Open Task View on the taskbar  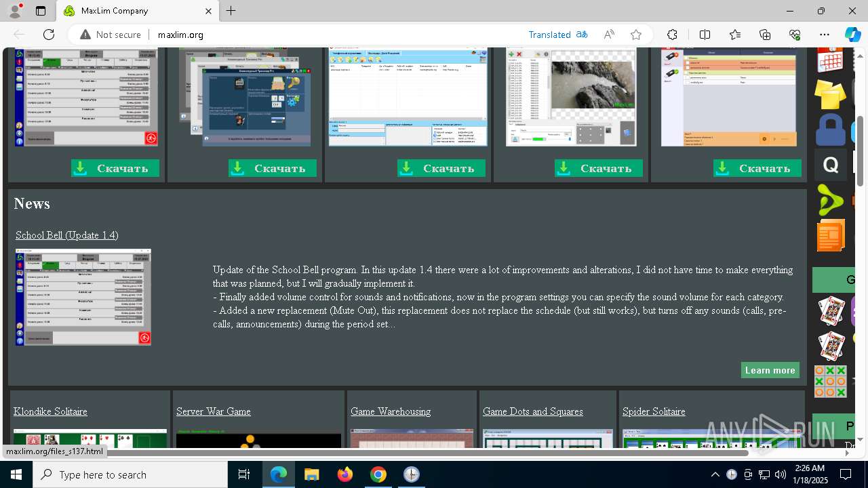pyautogui.click(x=245, y=474)
